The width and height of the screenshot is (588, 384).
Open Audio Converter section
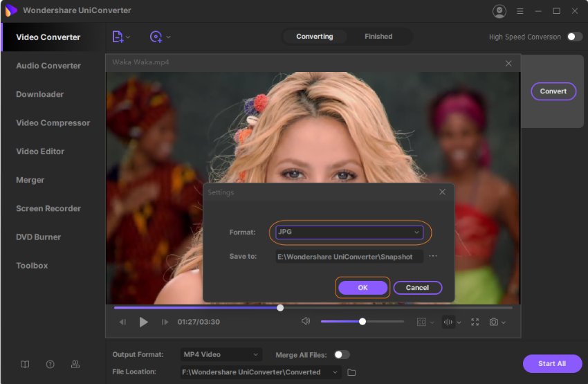click(x=48, y=66)
